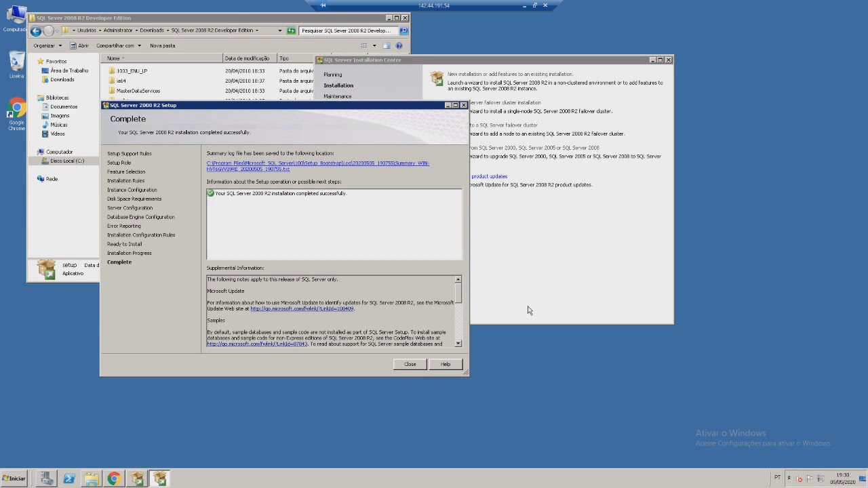Image resolution: width=868 pixels, height=488 pixels.
Task: Toggle the Explorer preview pane icon
Action: coord(386,45)
